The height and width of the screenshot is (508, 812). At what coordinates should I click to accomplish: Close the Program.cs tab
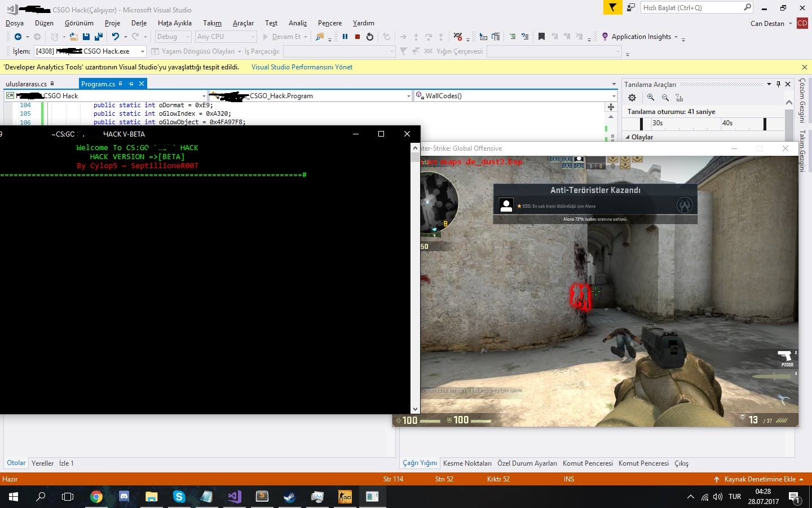(x=142, y=84)
